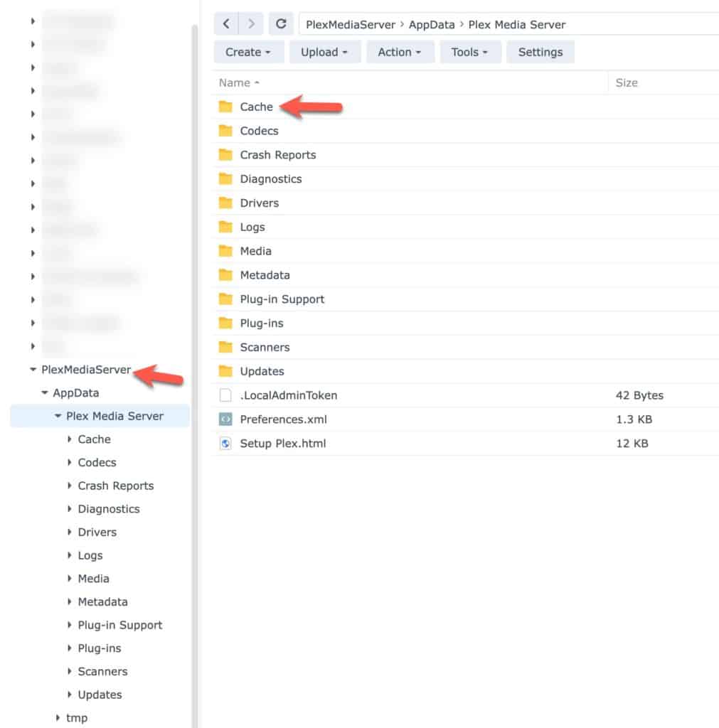
Task: Expand the Cache node in sidebar tree
Action: pos(69,439)
